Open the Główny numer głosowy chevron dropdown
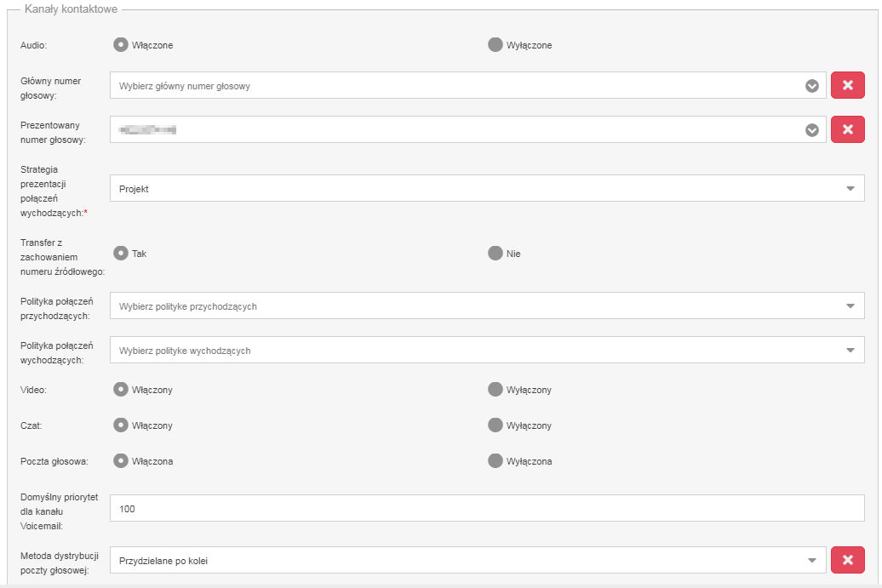This screenshot has width=882, height=588. tap(811, 86)
